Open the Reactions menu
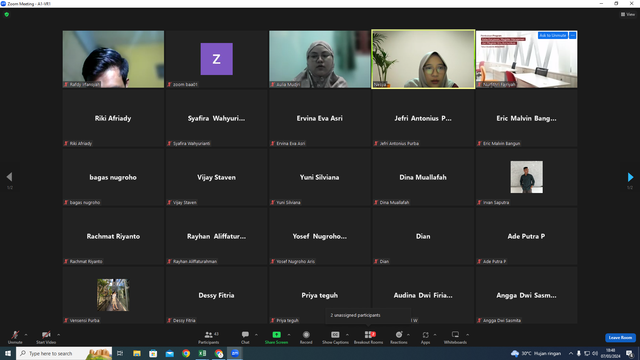640x360 pixels. [399, 337]
